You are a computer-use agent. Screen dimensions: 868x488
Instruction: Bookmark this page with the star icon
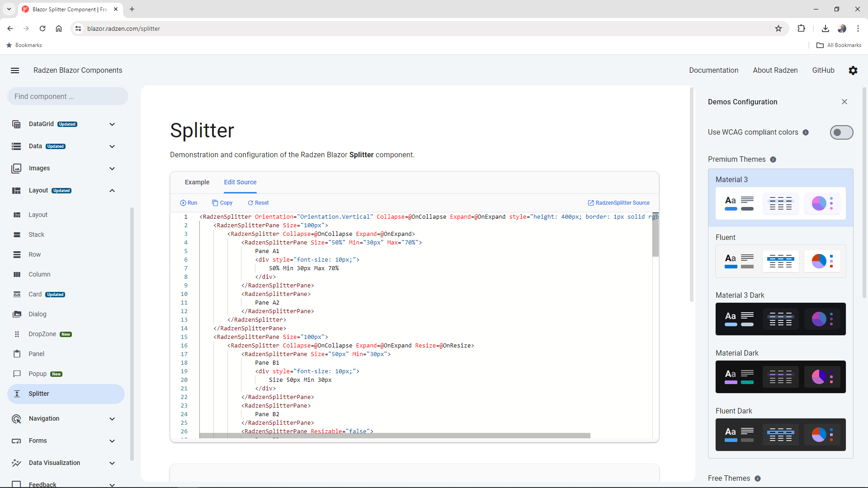coord(778,28)
